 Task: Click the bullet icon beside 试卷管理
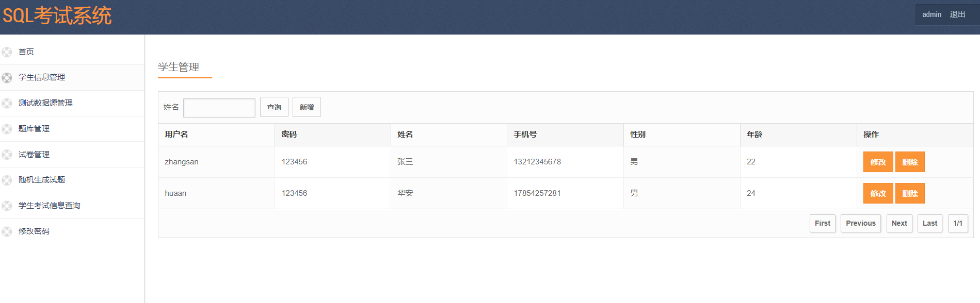pyautogui.click(x=7, y=155)
